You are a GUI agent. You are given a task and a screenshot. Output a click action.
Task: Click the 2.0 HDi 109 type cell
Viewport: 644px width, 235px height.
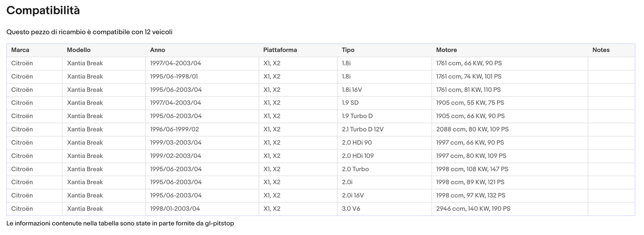[x=358, y=156]
